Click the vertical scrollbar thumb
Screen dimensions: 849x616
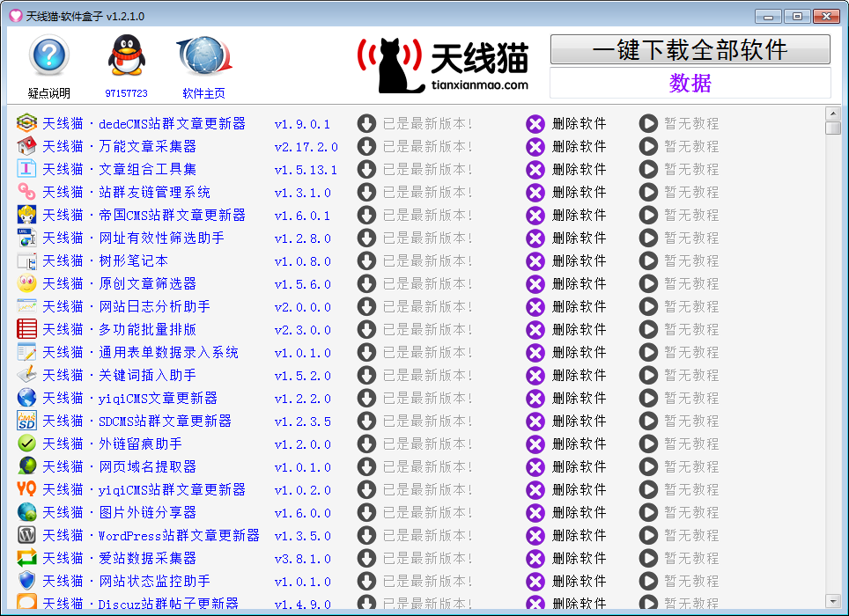click(x=833, y=128)
